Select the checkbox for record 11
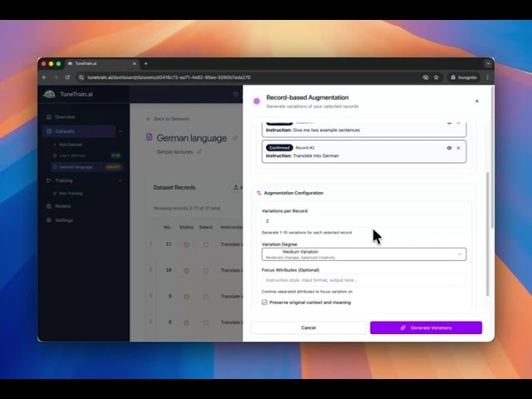The width and height of the screenshot is (532, 399). (x=206, y=244)
